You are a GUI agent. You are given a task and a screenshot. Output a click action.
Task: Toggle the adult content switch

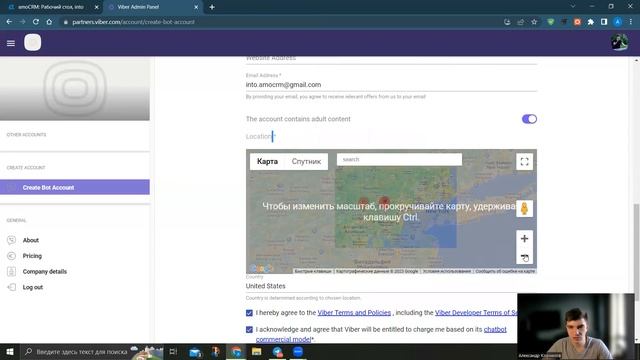pos(529,119)
